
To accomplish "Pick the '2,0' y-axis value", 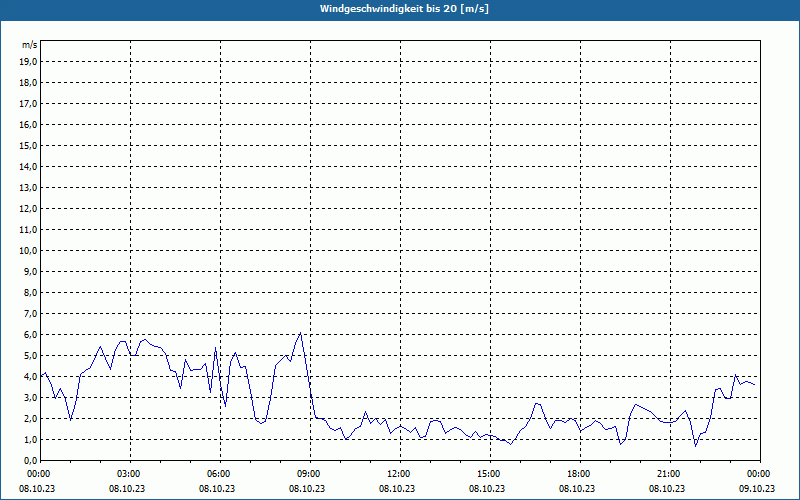I will tap(30, 418).
